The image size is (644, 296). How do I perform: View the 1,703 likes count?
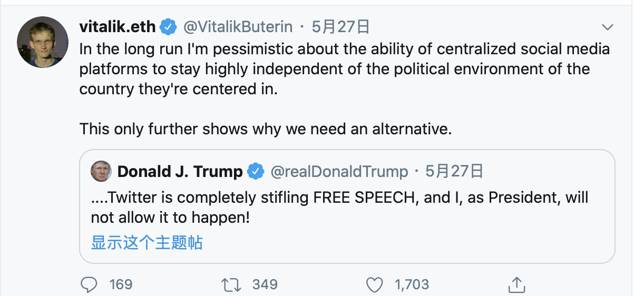tap(412, 285)
